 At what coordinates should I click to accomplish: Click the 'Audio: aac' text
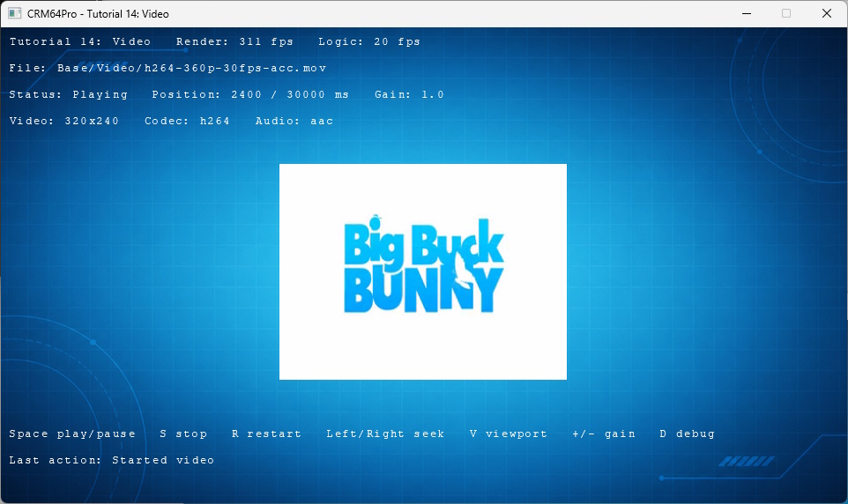click(294, 121)
